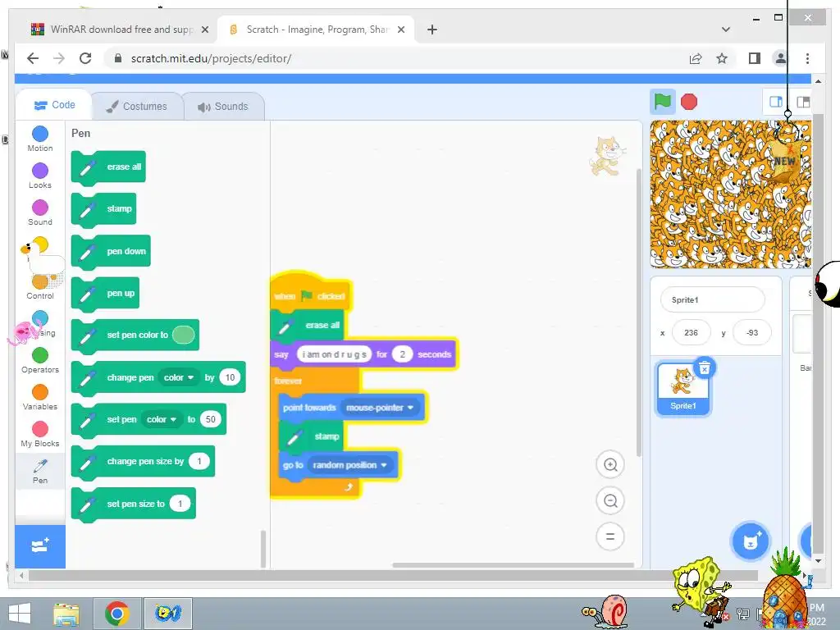This screenshot has width=840, height=630.
Task: Click the address bar URL
Action: click(x=211, y=58)
